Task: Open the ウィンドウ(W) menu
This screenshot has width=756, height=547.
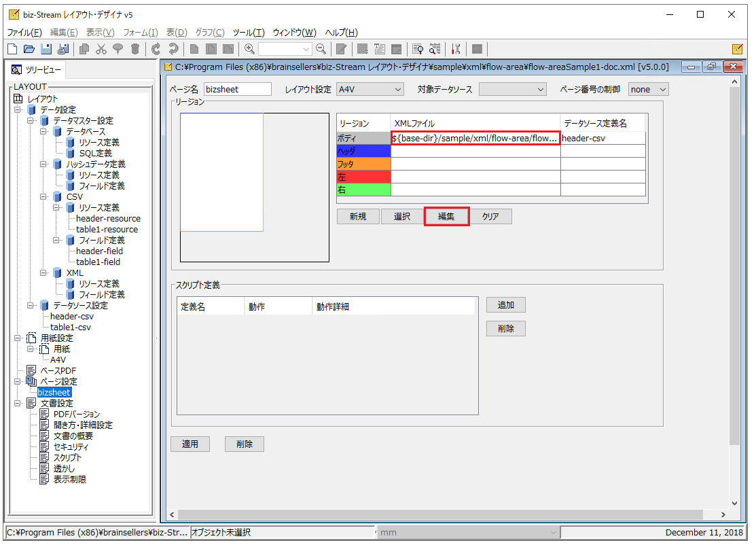Action: point(295,33)
